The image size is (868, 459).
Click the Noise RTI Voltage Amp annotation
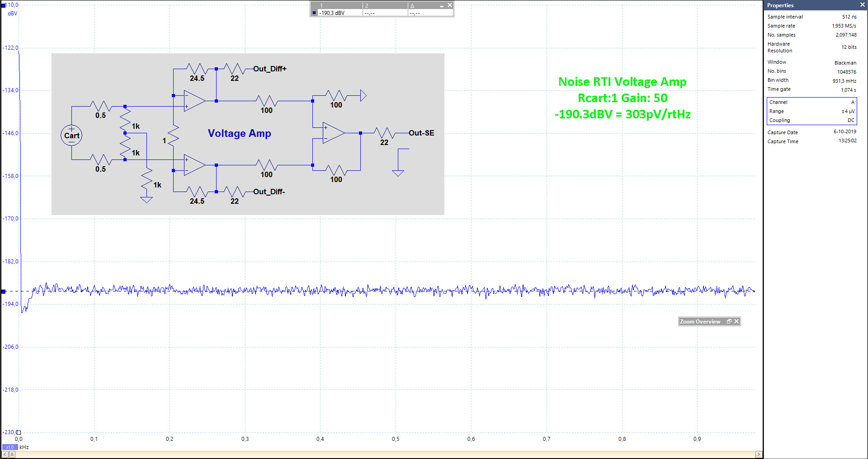point(623,82)
